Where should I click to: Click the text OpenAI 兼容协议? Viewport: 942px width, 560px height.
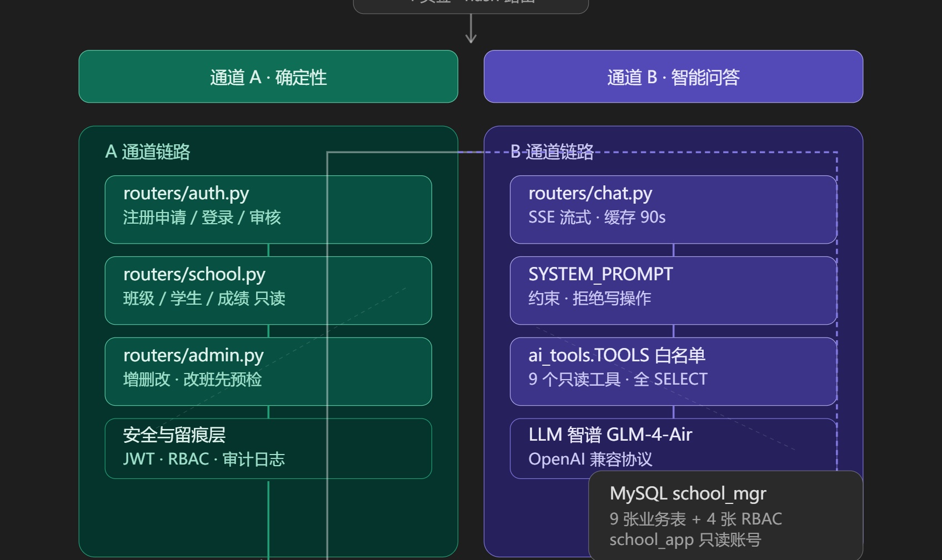[590, 459]
